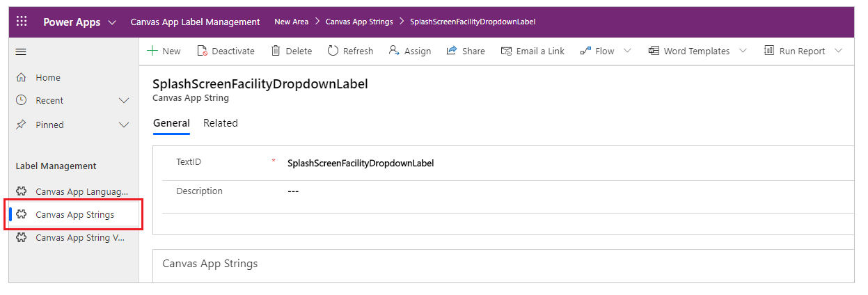Click the Assign person icon
868x295 pixels.
point(394,51)
